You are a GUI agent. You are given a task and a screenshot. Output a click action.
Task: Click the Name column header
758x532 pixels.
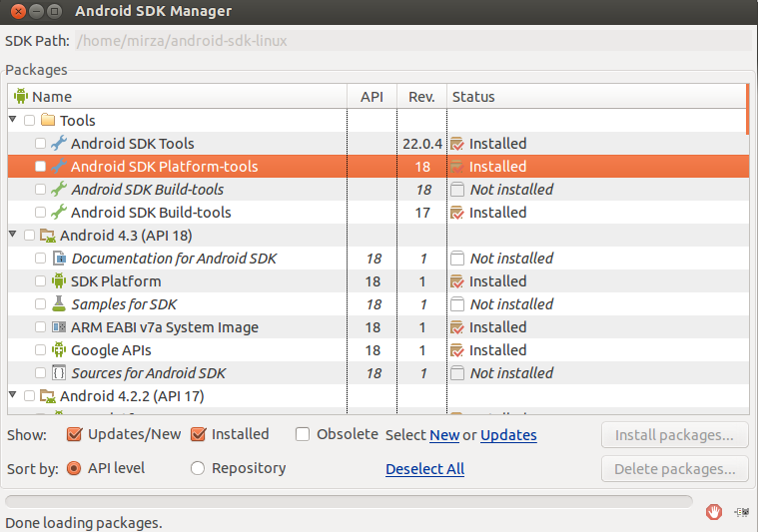click(178, 96)
